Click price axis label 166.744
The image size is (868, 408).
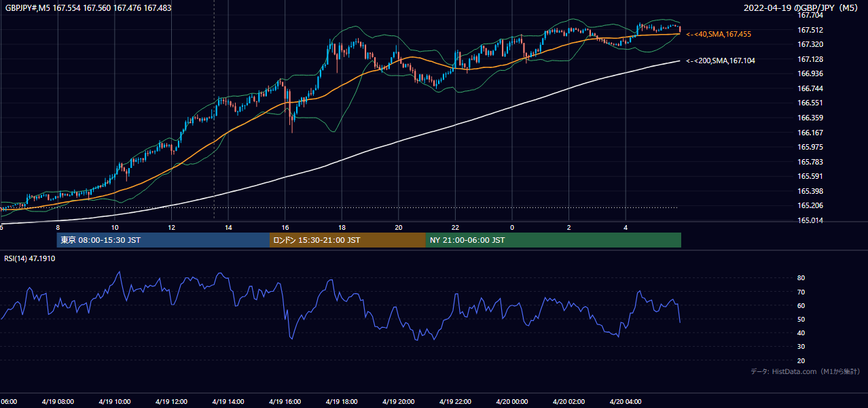(810, 88)
